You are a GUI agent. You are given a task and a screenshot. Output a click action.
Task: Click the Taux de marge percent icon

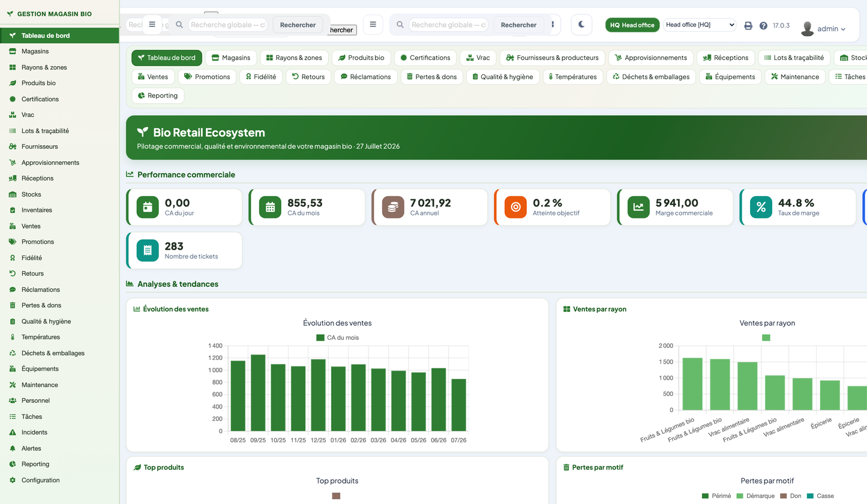tap(761, 207)
